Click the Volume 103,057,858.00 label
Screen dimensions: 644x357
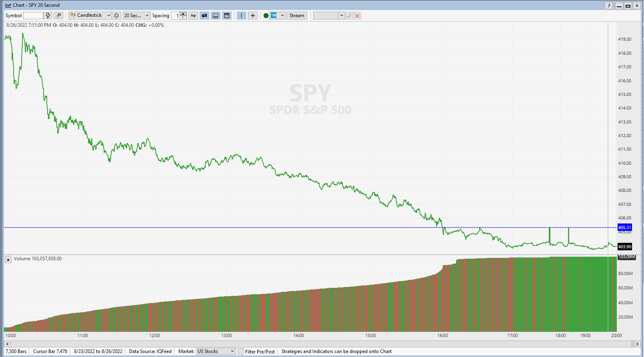[x=38, y=259]
